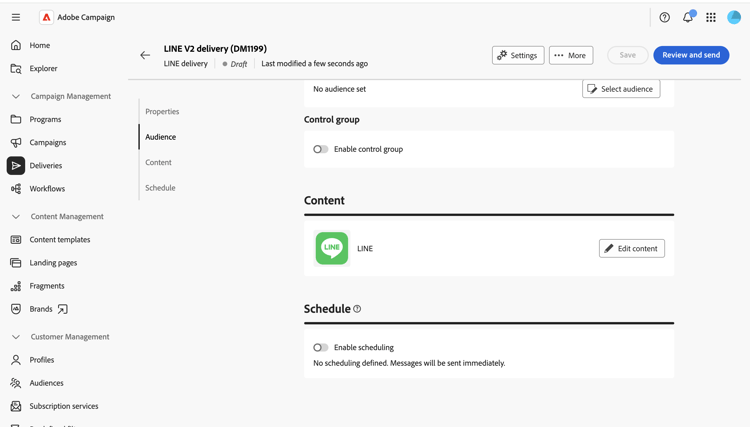Collapse the Campaign Management section
Screen dimensions: 750x427
point(16,96)
